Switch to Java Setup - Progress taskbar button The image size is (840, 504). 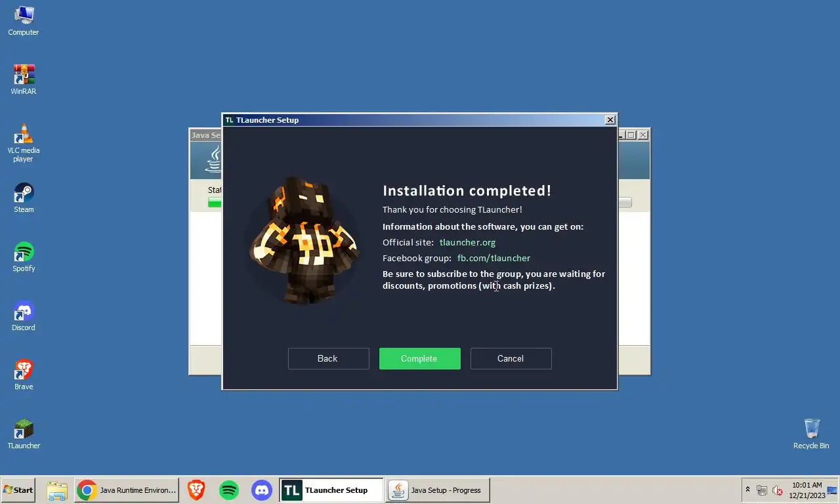[437, 490]
